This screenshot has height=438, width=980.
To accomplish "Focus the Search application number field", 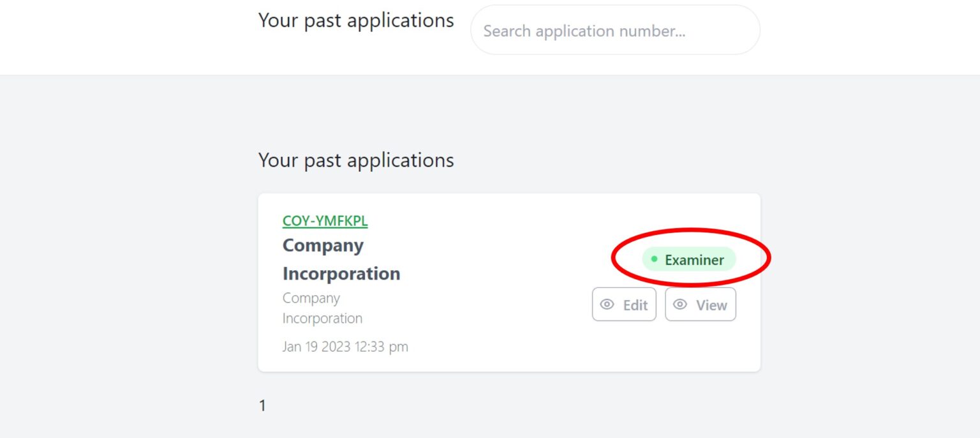I will coord(615,30).
